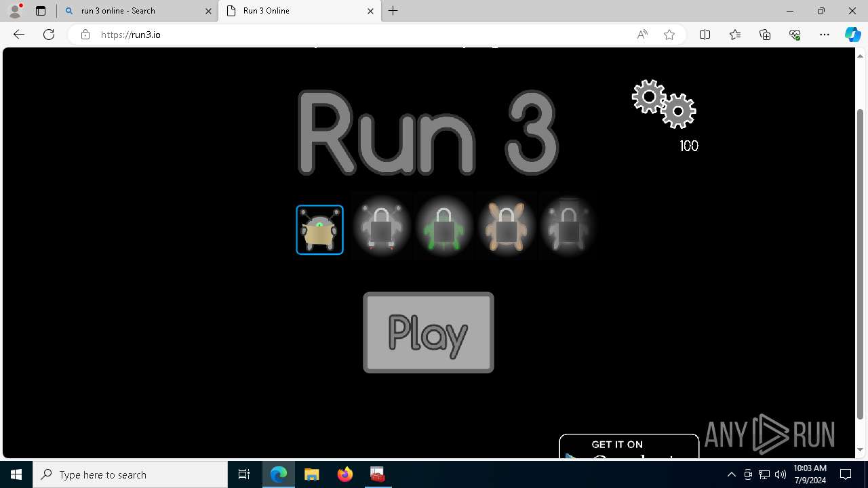Select the unlocked Runner character
This screenshot has height=488, width=868.
coord(319,230)
